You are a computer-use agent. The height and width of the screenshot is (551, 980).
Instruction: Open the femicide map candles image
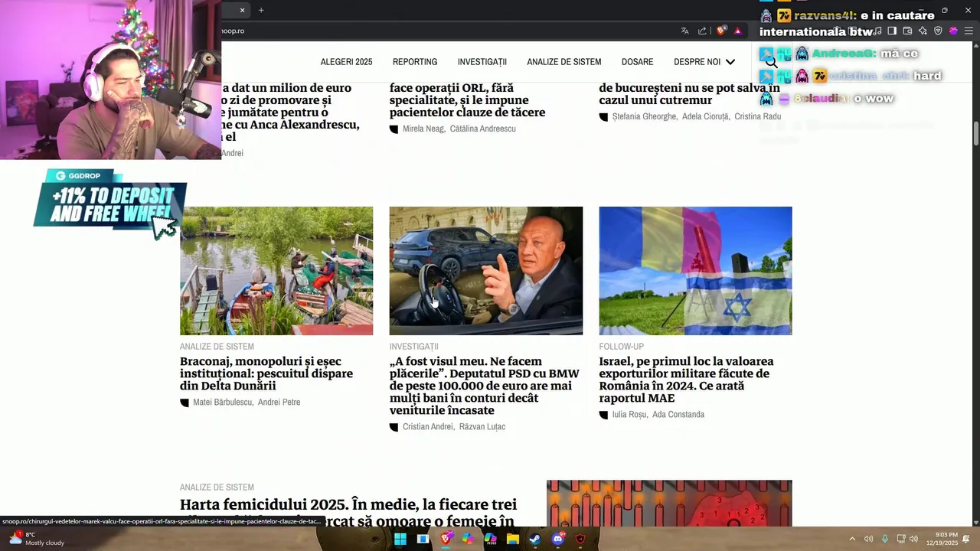coord(669,504)
